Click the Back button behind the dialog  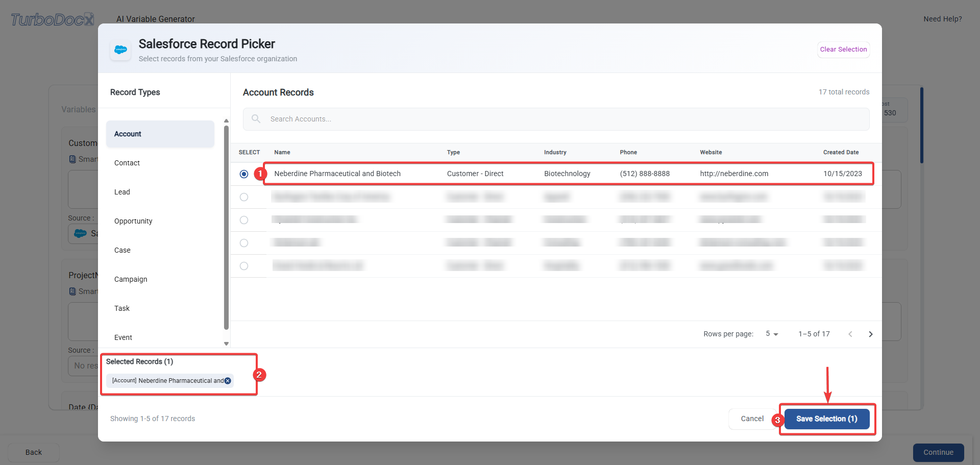[x=34, y=452]
